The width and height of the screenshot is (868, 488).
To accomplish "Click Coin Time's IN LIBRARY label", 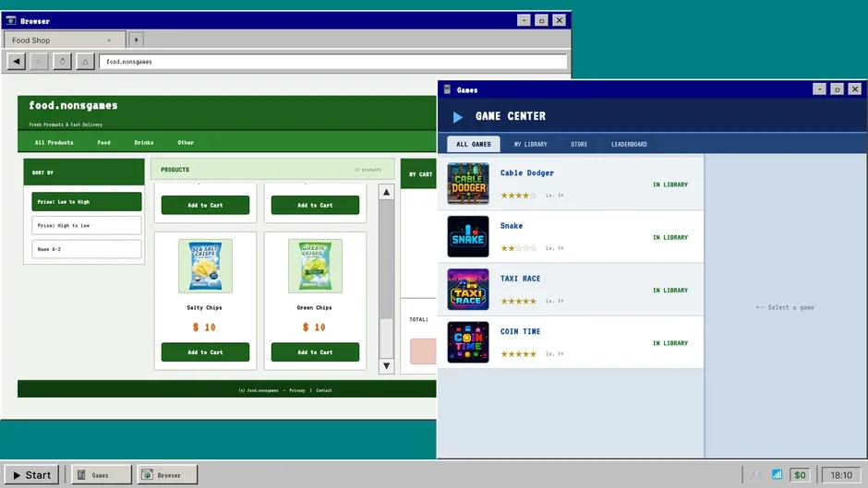I will click(x=670, y=343).
